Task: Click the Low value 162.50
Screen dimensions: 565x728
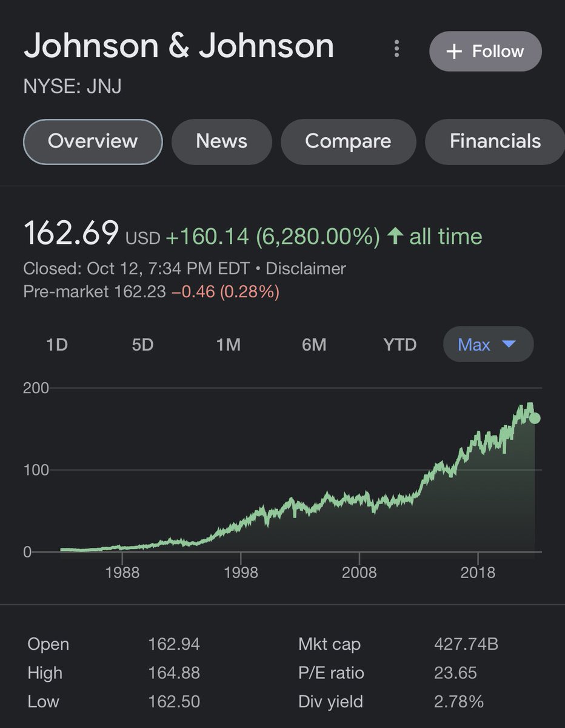Action: tap(174, 703)
